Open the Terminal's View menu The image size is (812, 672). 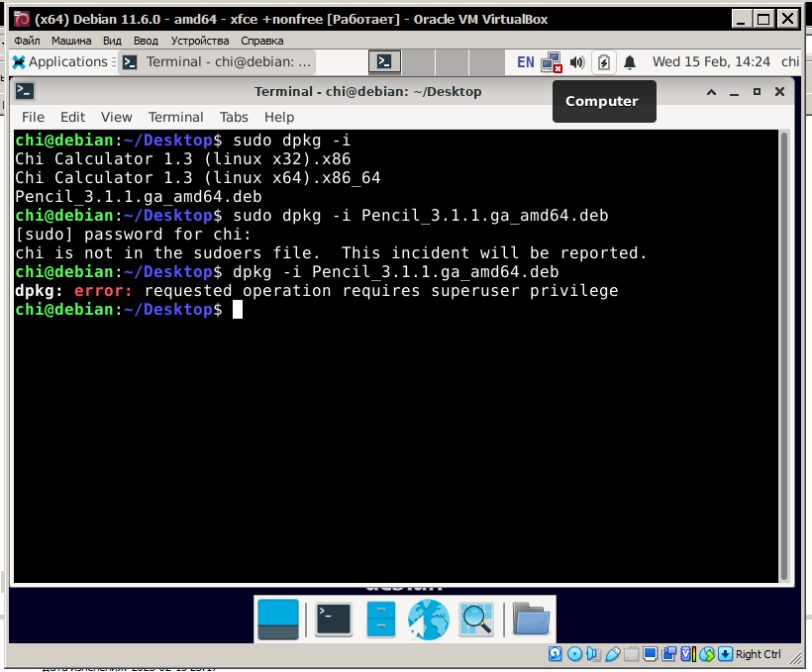pos(117,118)
